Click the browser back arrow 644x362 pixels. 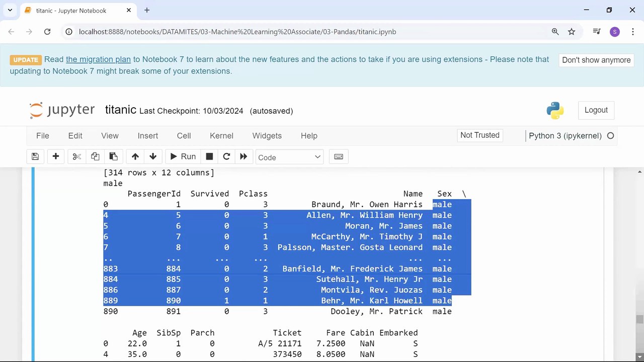(x=12, y=32)
